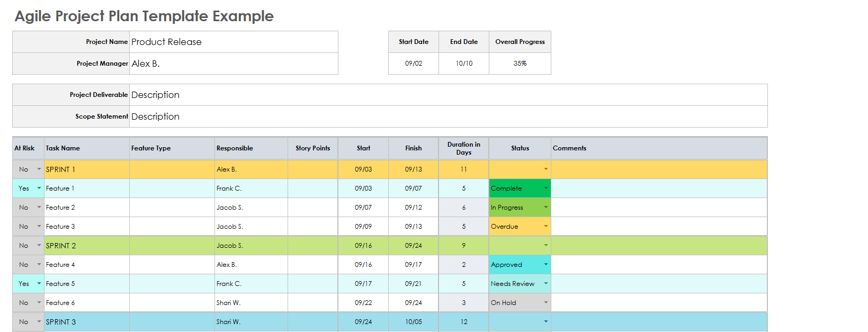868x332 pixels.
Task: Click the Story Points column header
Action: coord(312,148)
